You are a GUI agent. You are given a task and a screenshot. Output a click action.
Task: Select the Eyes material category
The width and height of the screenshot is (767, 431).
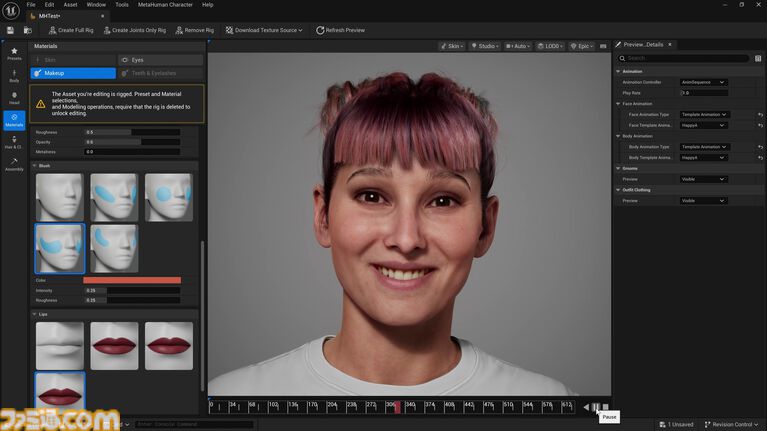(160, 60)
